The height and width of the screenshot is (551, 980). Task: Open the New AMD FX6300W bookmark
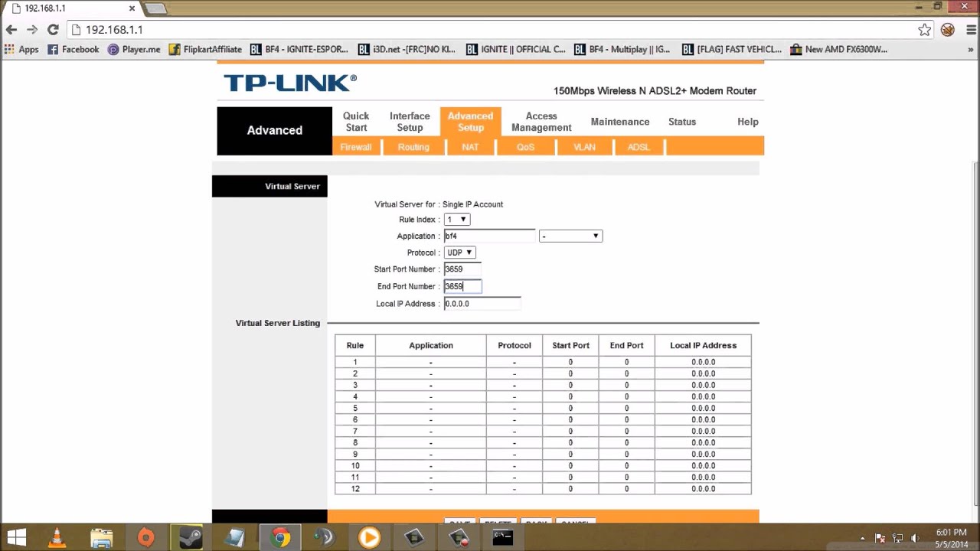click(x=839, y=49)
